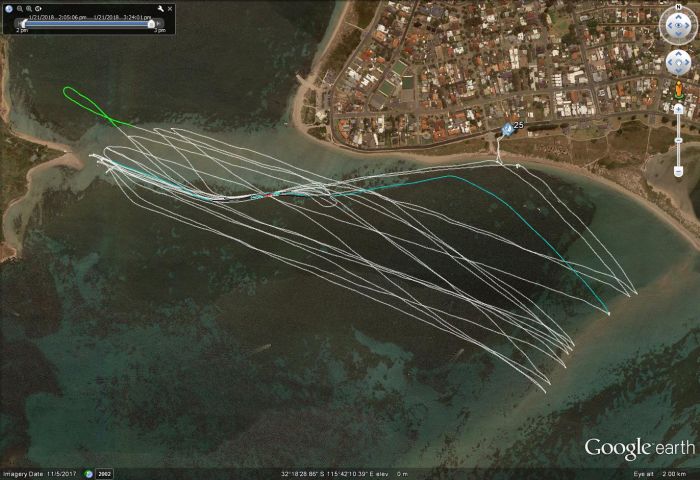This screenshot has width=700, height=480.
Task: Close the time slider panel
Action: click(x=169, y=8)
